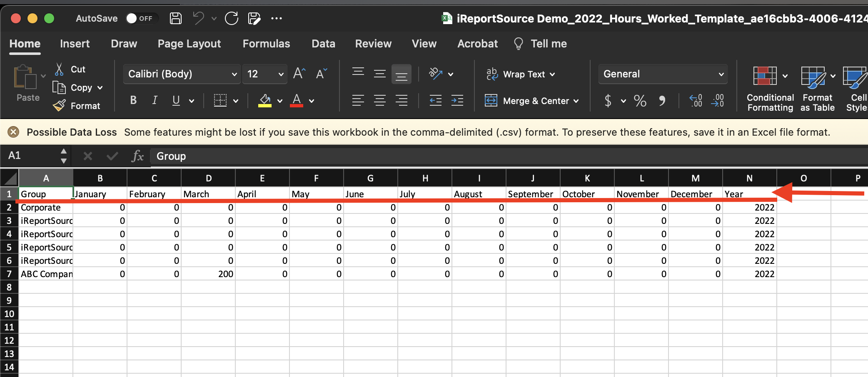Click the Undo arrow icon
This screenshot has width=868, height=377.
click(199, 18)
